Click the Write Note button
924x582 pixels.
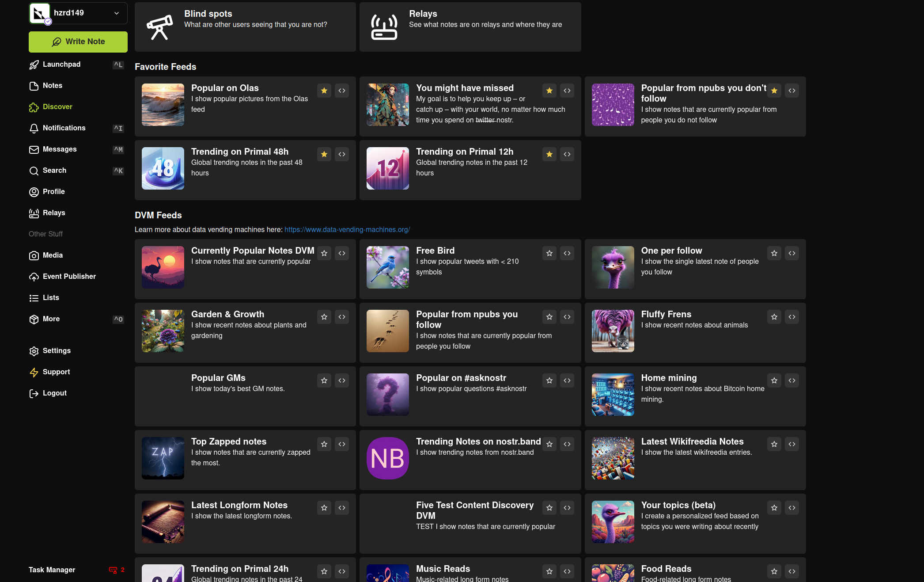coord(78,42)
